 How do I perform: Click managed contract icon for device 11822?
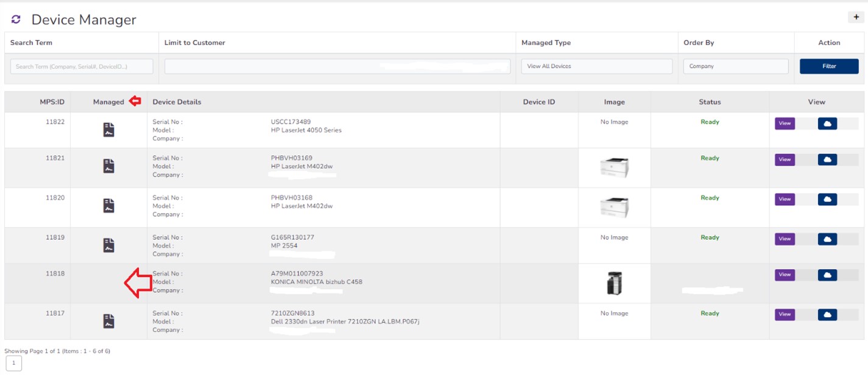point(108,130)
